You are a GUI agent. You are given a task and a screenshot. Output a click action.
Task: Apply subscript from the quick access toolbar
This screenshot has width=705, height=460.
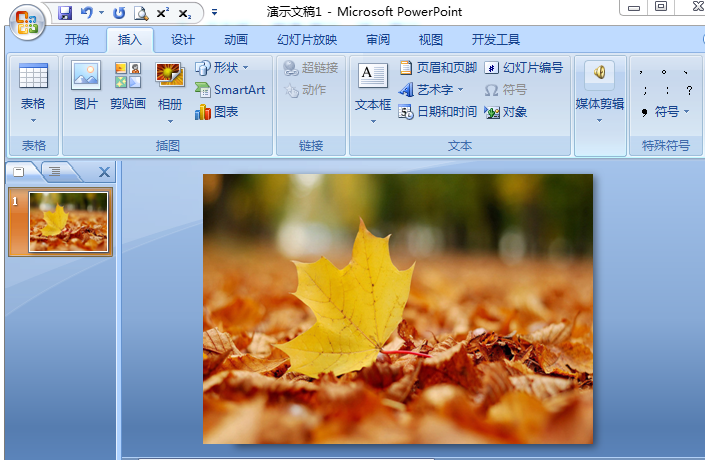[x=184, y=14]
